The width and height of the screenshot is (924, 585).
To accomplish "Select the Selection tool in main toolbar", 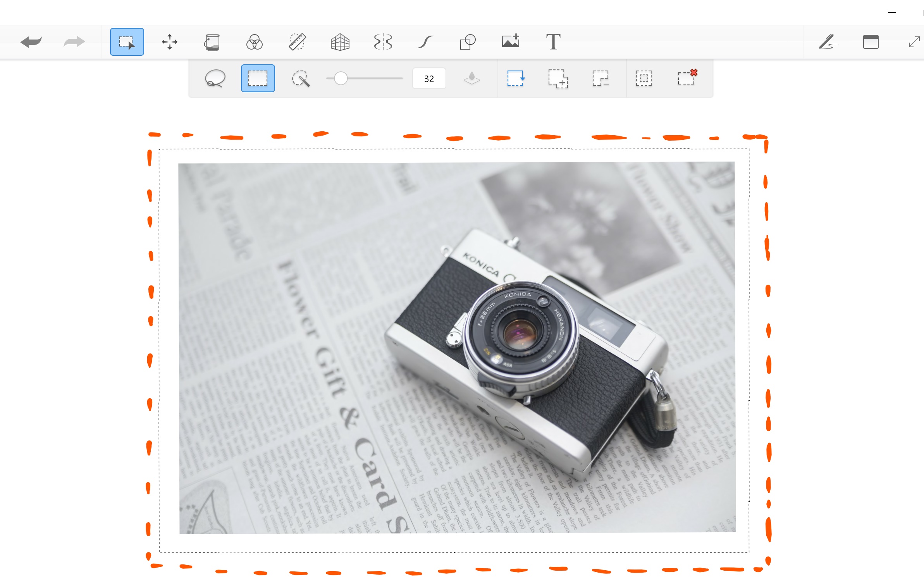I will (127, 42).
